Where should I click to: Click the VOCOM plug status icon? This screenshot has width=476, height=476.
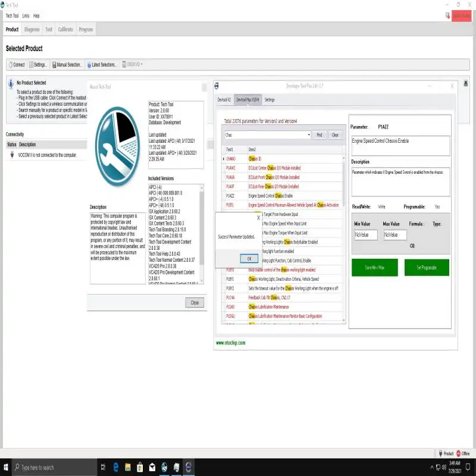pos(12,155)
